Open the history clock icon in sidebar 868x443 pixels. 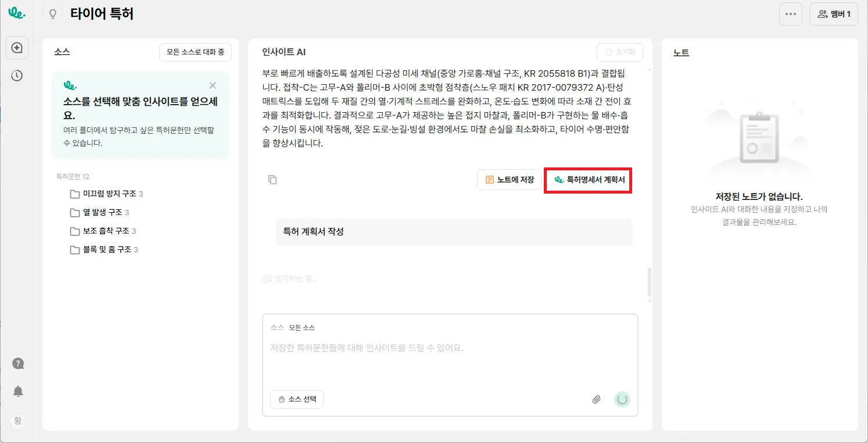[x=17, y=76]
